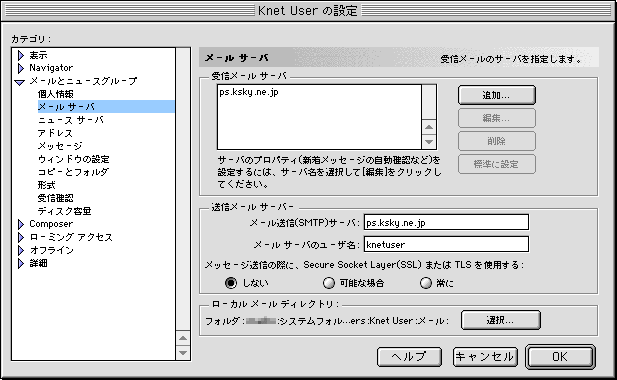Select the 常に SSL radio option

point(426,283)
